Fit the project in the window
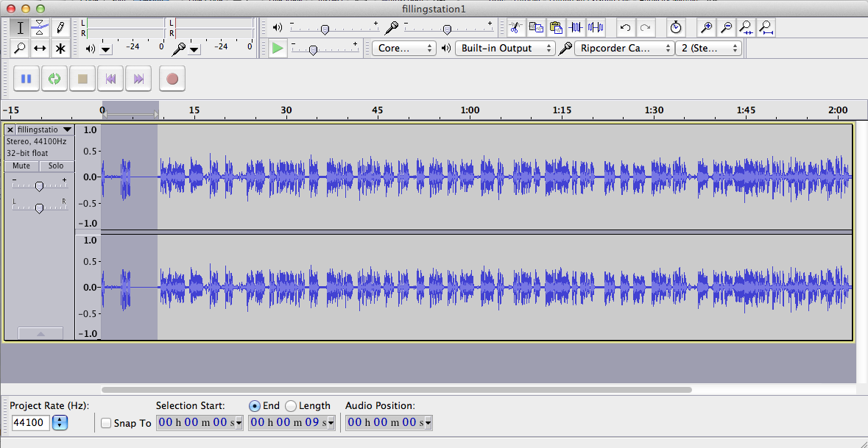868x448 pixels. (x=765, y=27)
